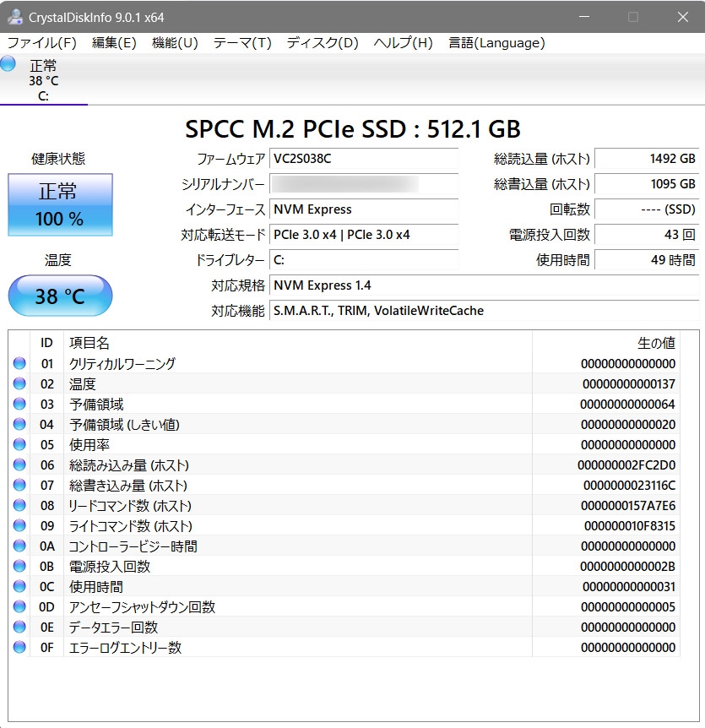Click the blurred serial number field
705x728 pixels.
[364, 184]
